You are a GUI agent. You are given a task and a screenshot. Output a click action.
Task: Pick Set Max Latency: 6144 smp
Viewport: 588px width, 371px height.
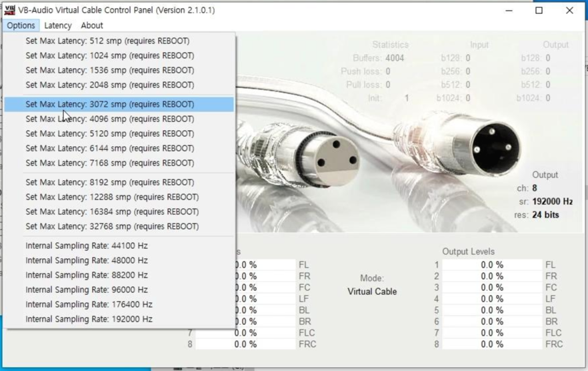point(119,148)
